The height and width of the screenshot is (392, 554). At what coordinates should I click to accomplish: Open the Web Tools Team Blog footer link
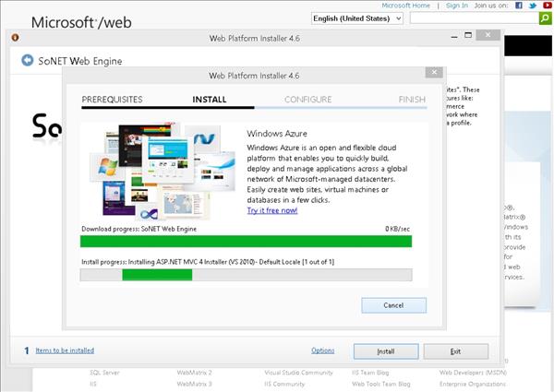pyautogui.click(x=381, y=384)
